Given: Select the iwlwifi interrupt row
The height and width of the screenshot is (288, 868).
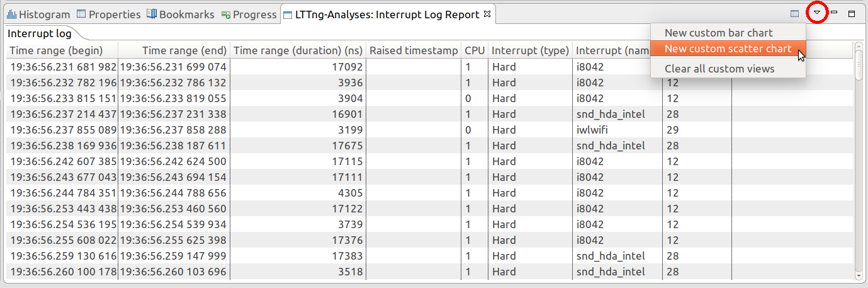Looking at the screenshot, I should [378, 130].
